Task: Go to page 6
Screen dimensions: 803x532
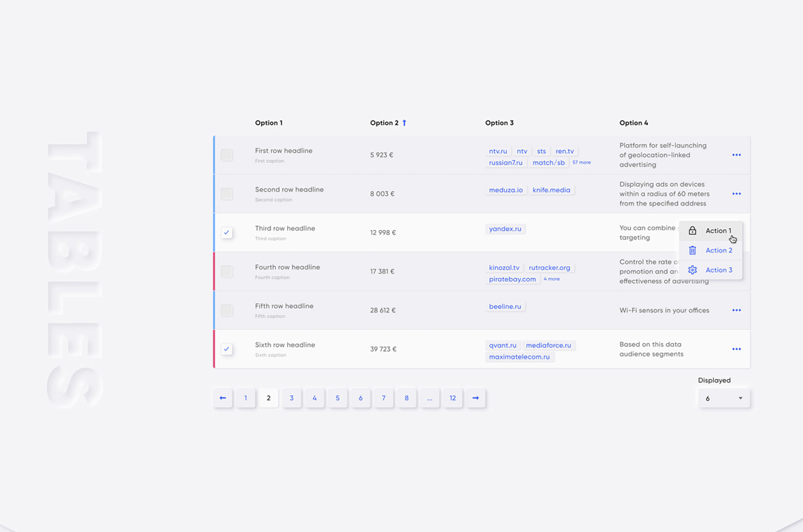Action: (x=361, y=398)
